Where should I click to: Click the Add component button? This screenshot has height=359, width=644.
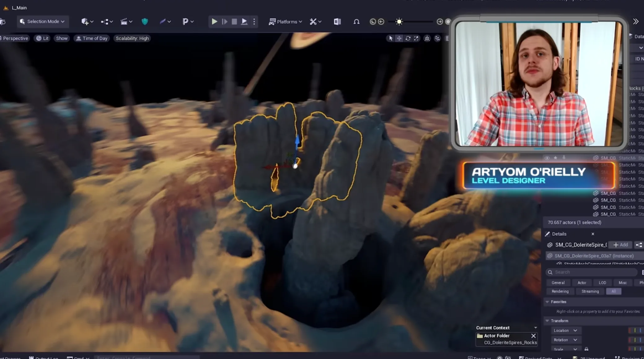620,245
